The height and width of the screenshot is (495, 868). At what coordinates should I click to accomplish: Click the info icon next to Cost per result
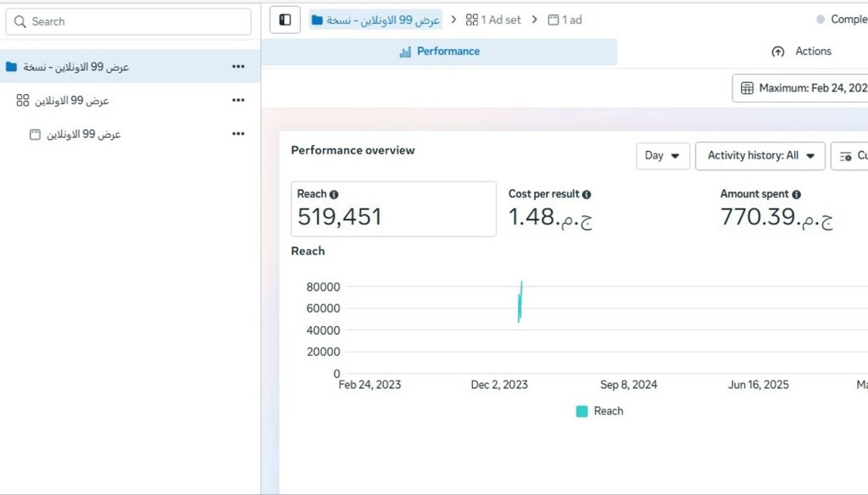[587, 194]
